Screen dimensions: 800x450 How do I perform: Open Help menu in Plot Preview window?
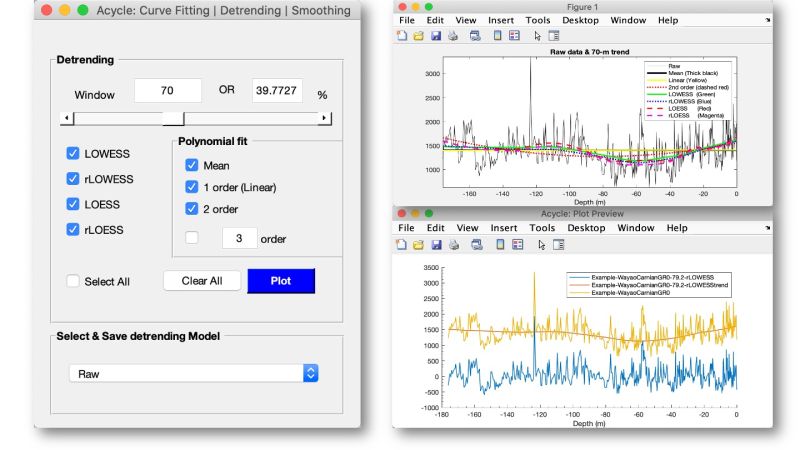tap(677, 228)
